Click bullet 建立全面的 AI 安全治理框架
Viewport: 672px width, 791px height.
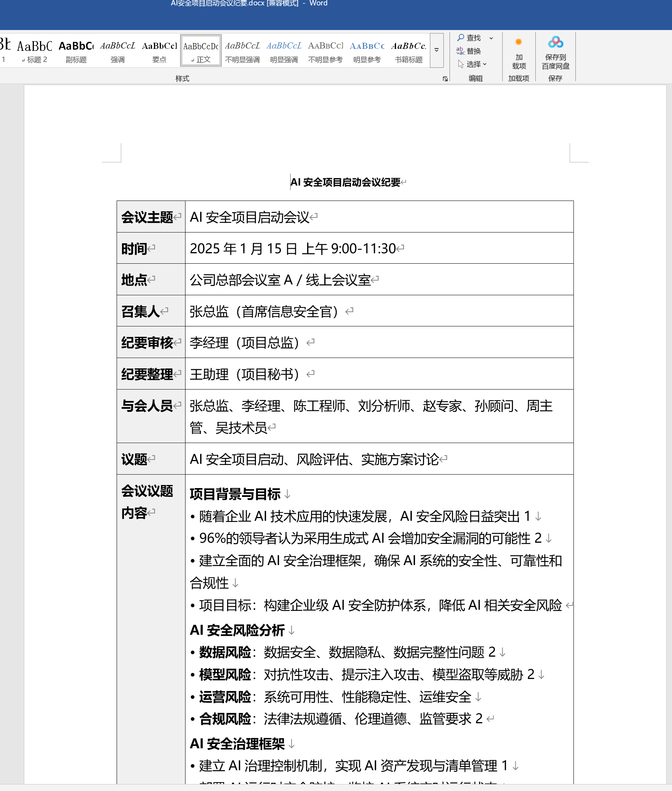pos(376,572)
